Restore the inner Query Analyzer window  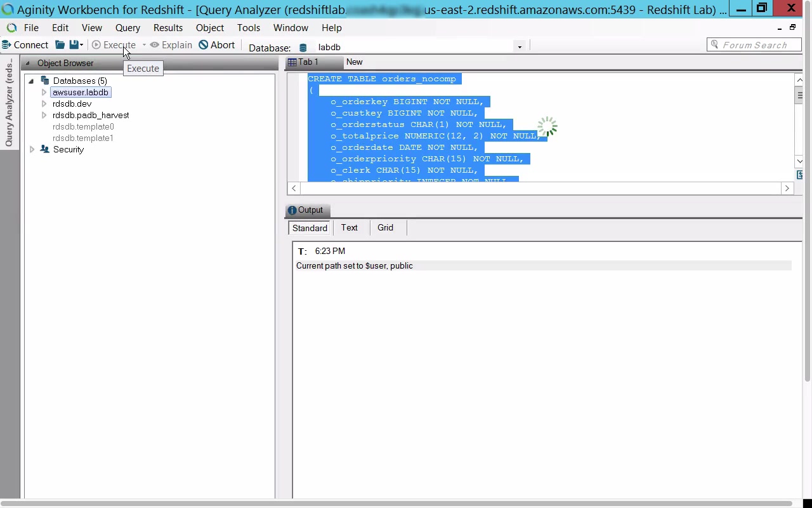(x=792, y=28)
